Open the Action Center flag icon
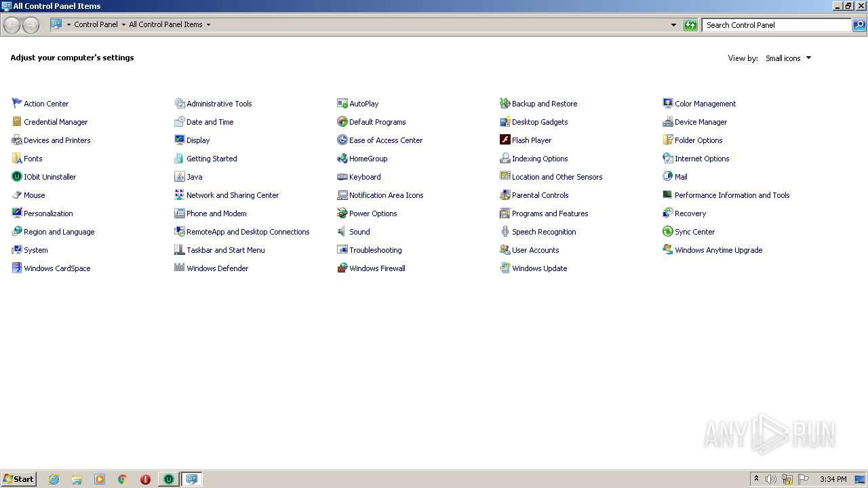Viewport: 868px width, 488px height. tap(17, 103)
